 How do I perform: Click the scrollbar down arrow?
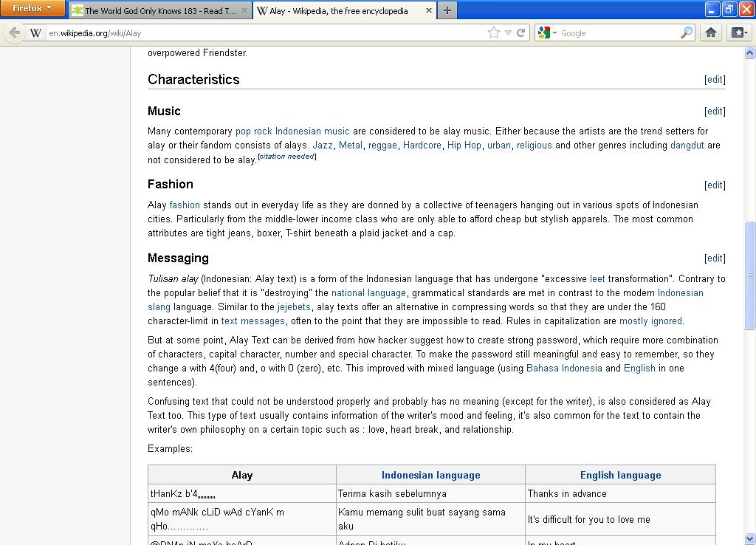(750, 539)
